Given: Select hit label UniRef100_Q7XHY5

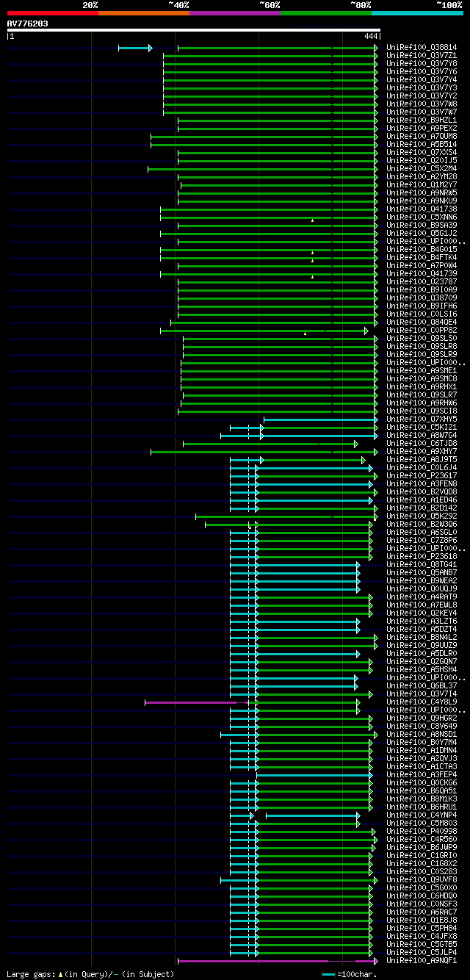Looking at the screenshot, I should coord(422,419).
